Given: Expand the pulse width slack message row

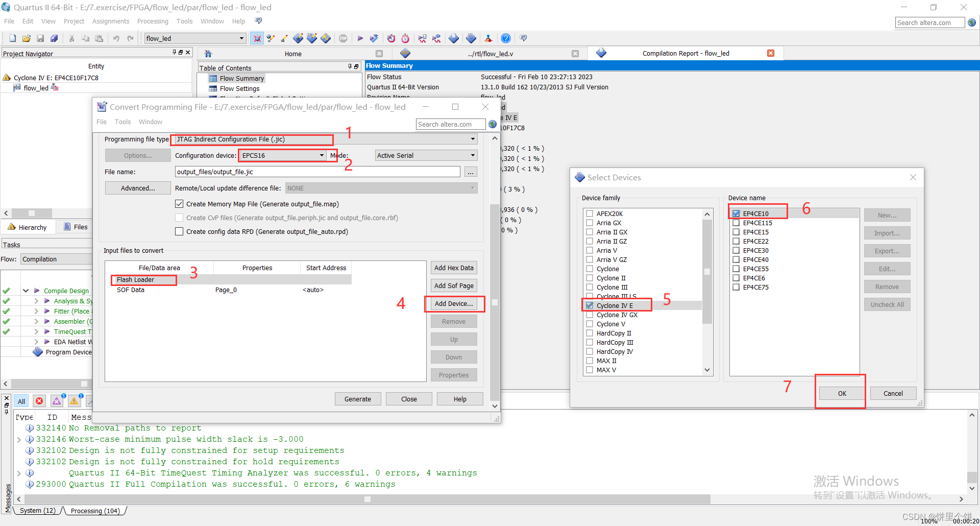Looking at the screenshot, I should (19, 439).
